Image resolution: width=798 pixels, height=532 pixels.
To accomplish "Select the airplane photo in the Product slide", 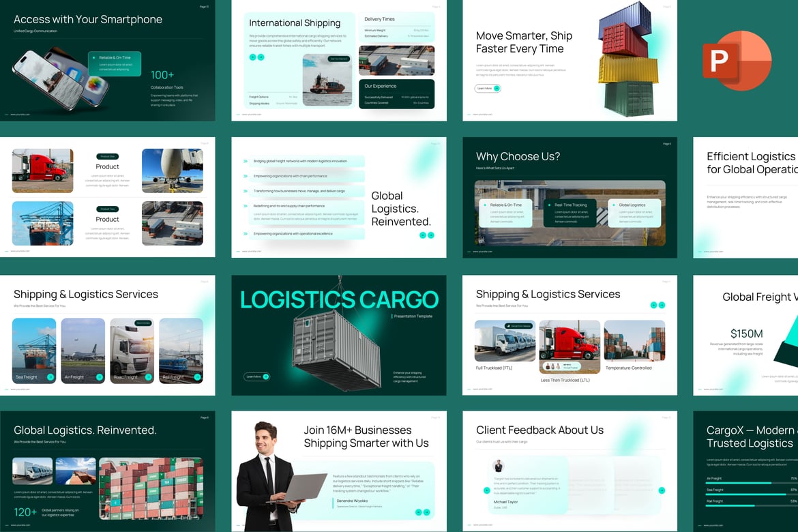I will click(x=173, y=171).
